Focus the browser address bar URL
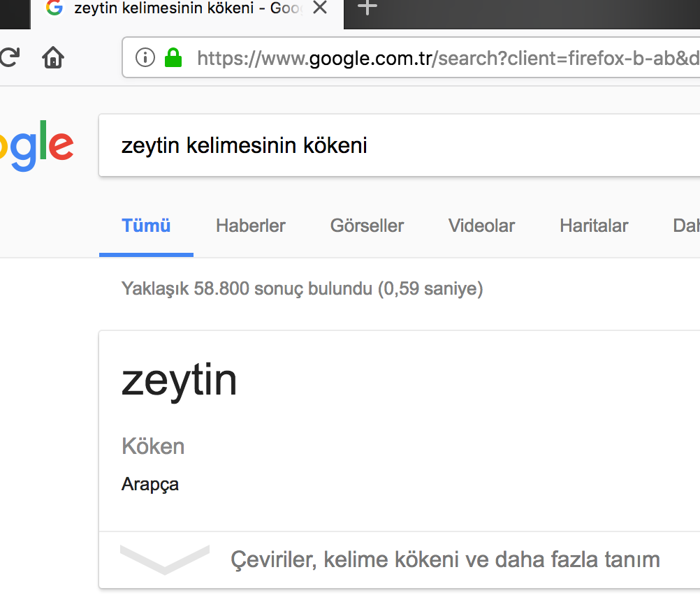The height and width of the screenshot is (602, 700). [447, 57]
